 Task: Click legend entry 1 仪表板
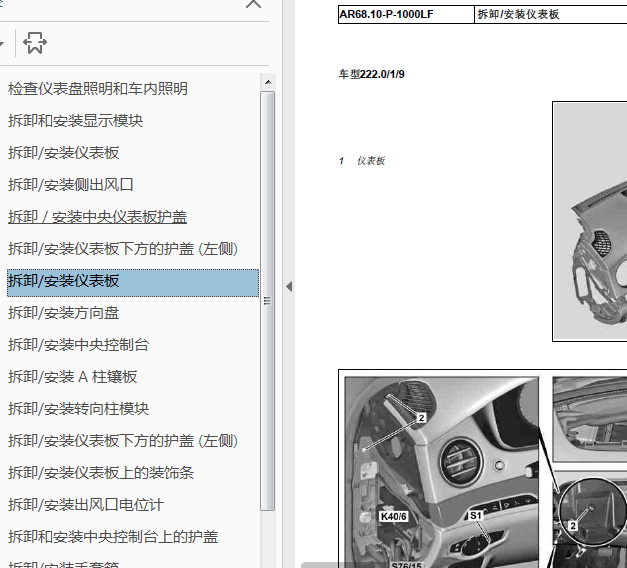pyautogui.click(x=362, y=161)
